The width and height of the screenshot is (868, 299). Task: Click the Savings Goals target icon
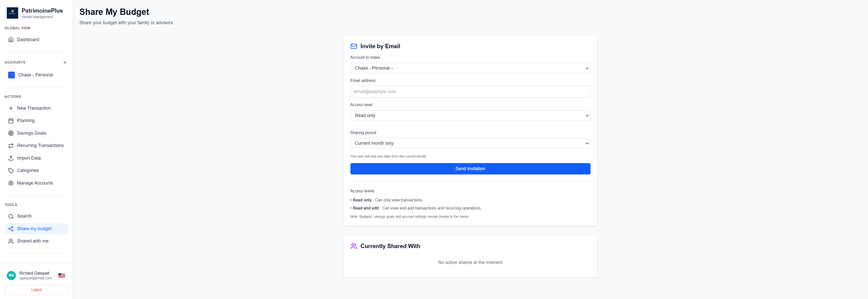(x=11, y=133)
